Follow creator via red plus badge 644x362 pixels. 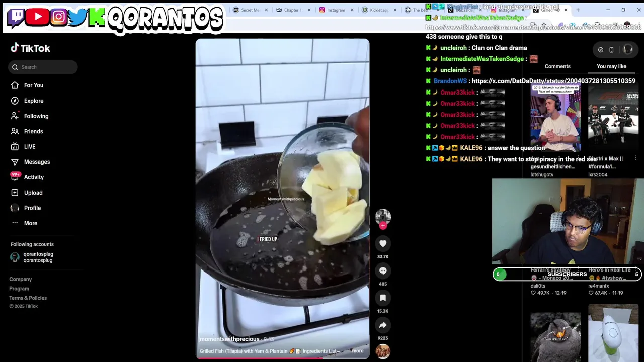pos(383,226)
